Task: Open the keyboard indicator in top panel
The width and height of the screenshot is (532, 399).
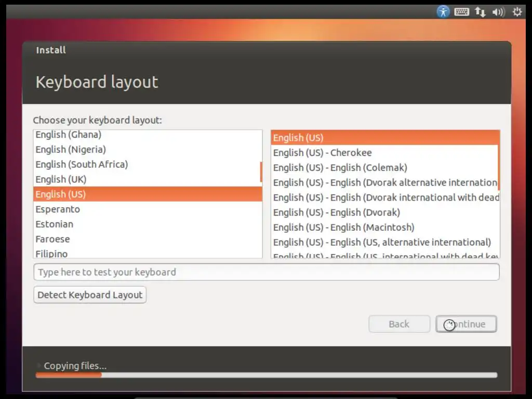Action: (461, 12)
